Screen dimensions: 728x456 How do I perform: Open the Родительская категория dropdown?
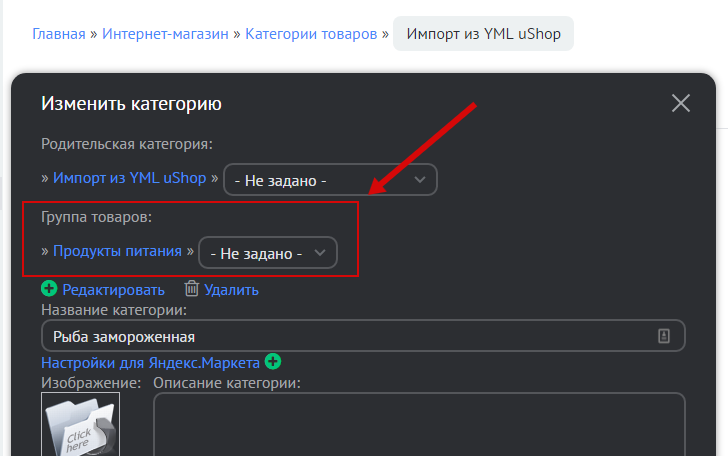pyautogui.click(x=329, y=180)
